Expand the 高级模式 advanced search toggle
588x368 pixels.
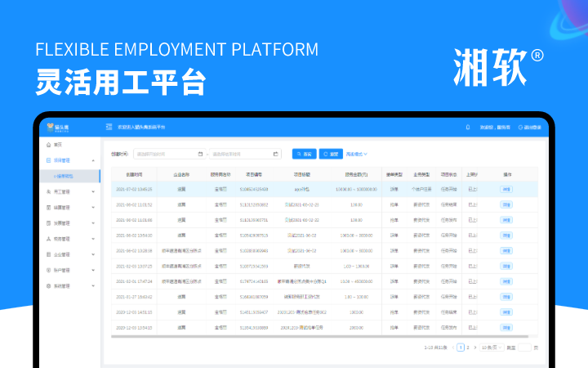tap(357, 154)
